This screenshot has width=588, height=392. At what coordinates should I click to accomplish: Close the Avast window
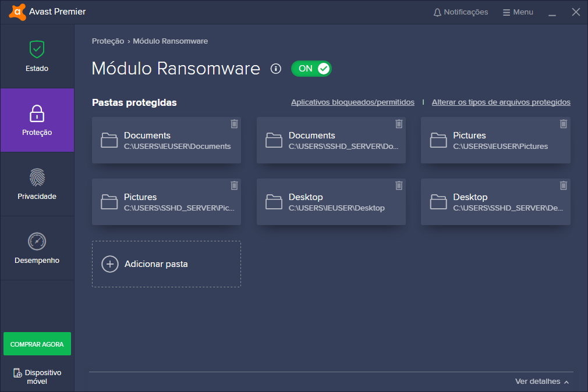click(576, 12)
